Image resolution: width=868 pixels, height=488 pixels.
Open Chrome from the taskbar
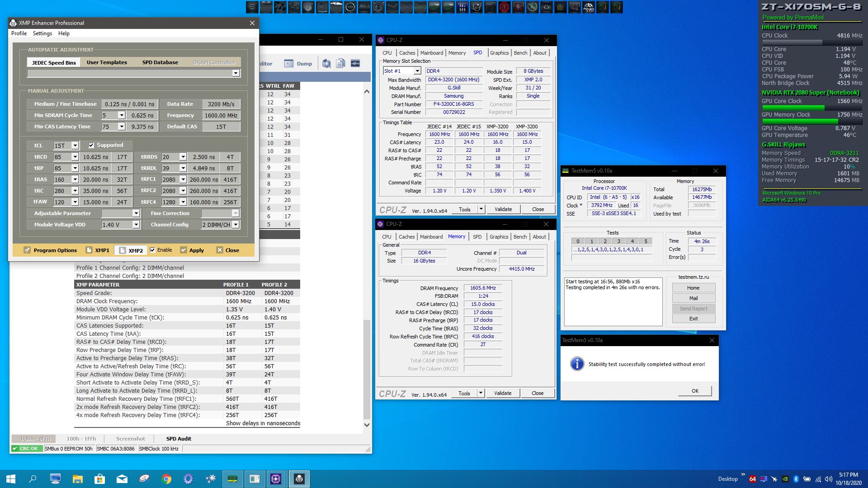coord(166,479)
